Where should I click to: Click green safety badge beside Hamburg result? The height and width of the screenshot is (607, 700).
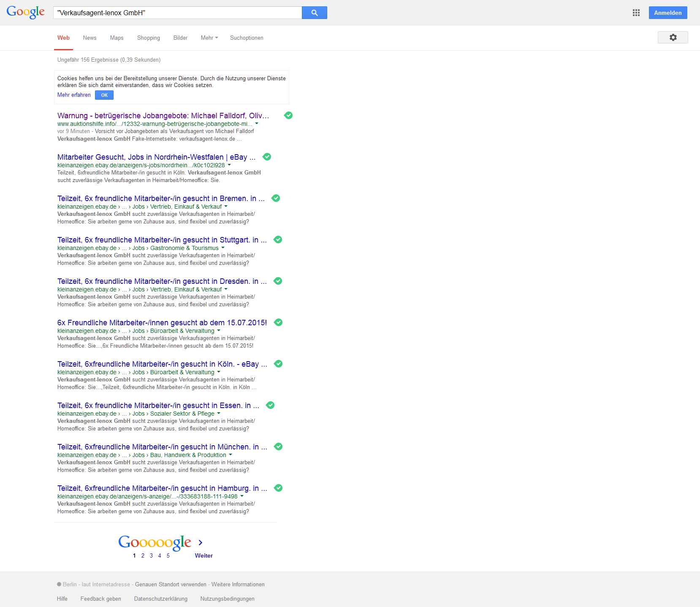[278, 488]
